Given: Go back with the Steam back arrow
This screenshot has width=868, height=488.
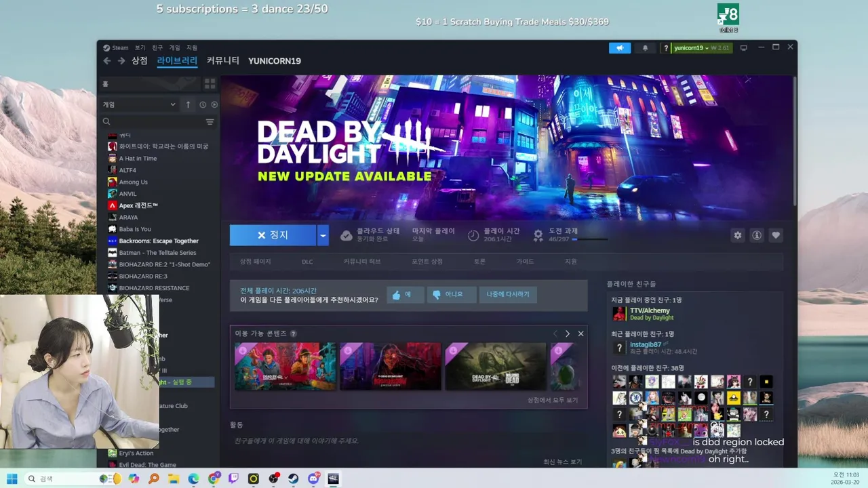Looking at the screenshot, I should [106, 61].
